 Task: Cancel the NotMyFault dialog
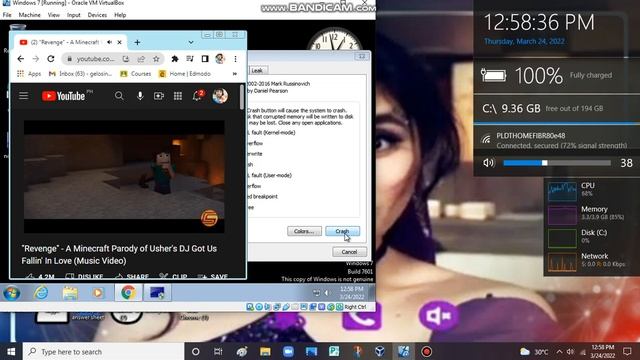pyautogui.click(x=349, y=252)
